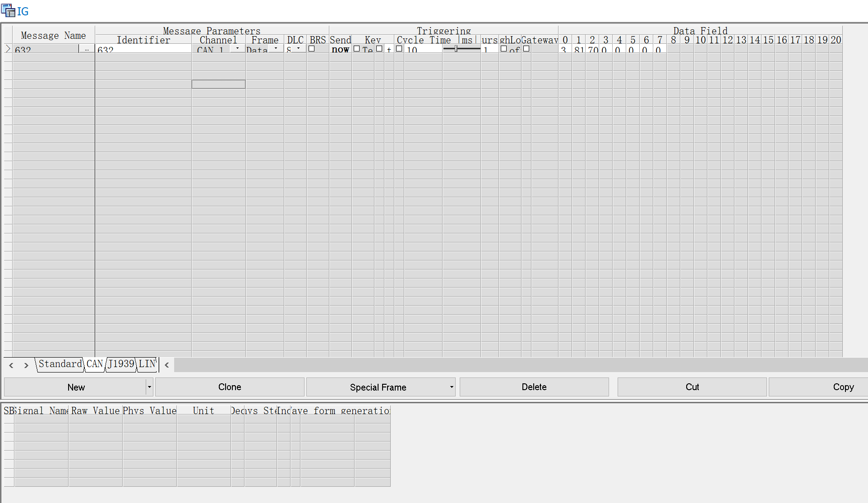Click the Clone button
This screenshot has width=868, height=503.
coord(230,387)
